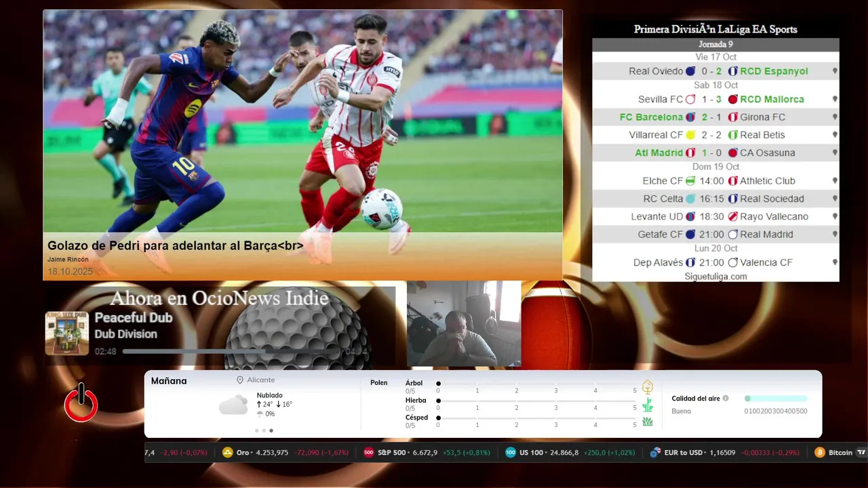Screen dimensions: 868x488
Task: Click the author name Jaime Rincón
Action: click(68, 260)
